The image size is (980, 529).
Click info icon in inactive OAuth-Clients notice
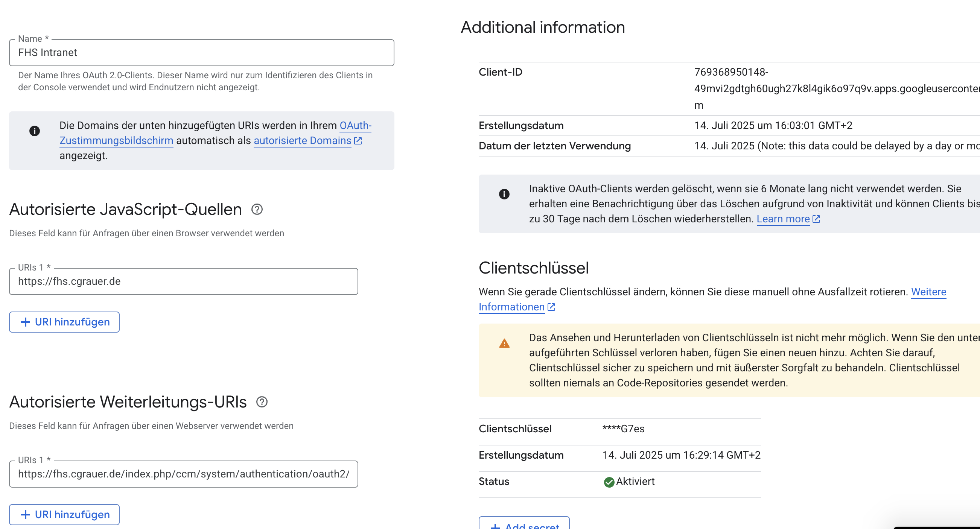[504, 194]
